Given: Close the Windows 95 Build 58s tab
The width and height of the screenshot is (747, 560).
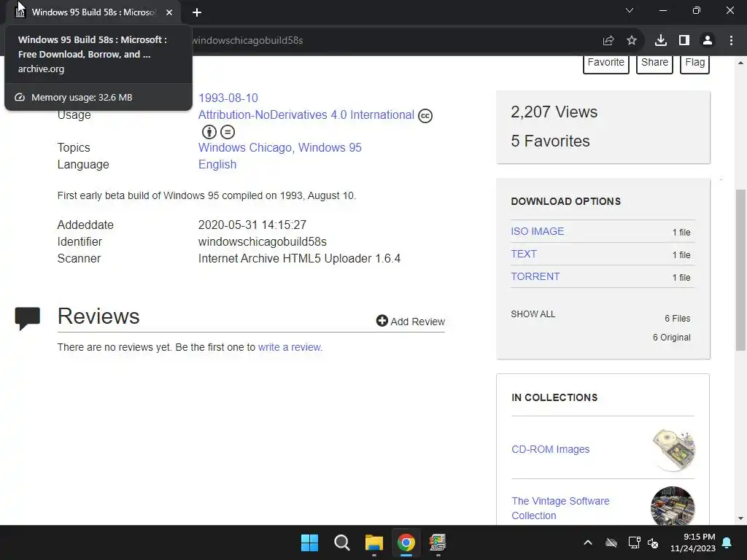Looking at the screenshot, I should pyautogui.click(x=169, y=12).
